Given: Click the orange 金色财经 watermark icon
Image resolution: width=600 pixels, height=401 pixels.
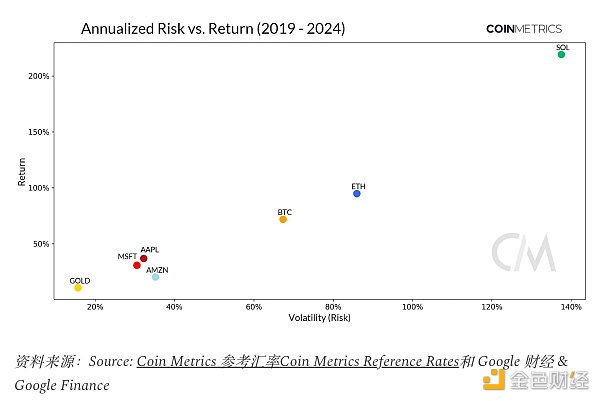Looking at the screenshot, I should 495,378.
